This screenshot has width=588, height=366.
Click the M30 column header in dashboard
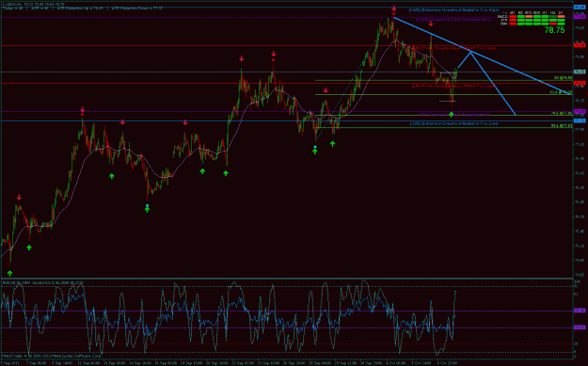tap(536, 12)
